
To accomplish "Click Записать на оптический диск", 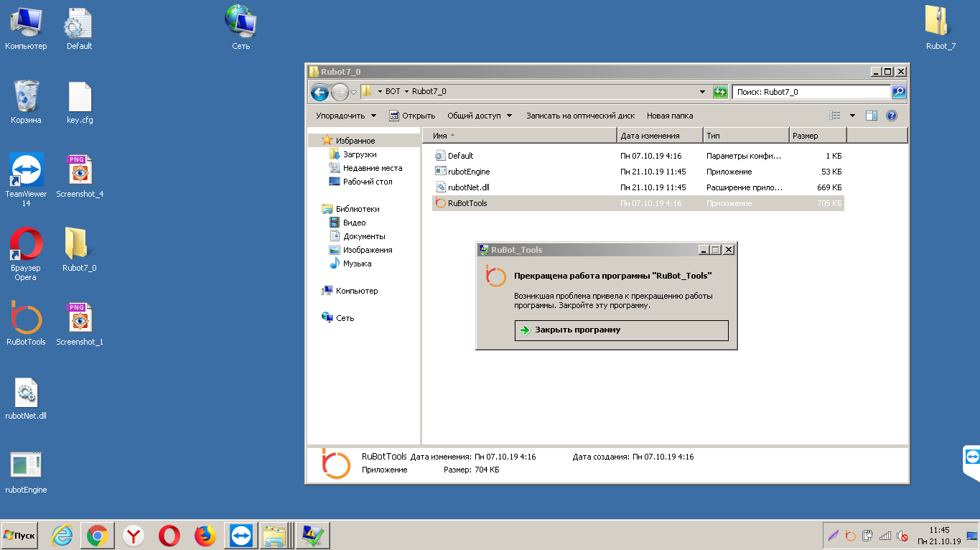I will (580, 116).
